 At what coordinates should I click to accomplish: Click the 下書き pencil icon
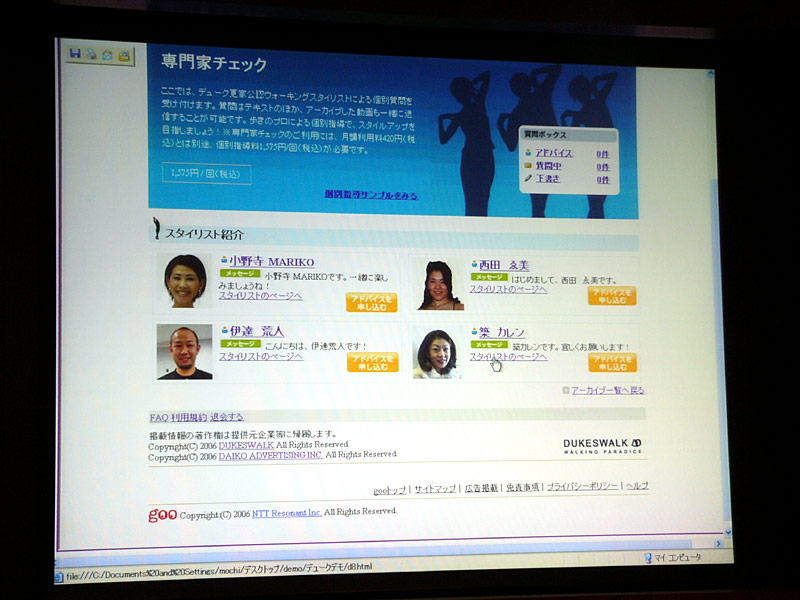point(528,180)
